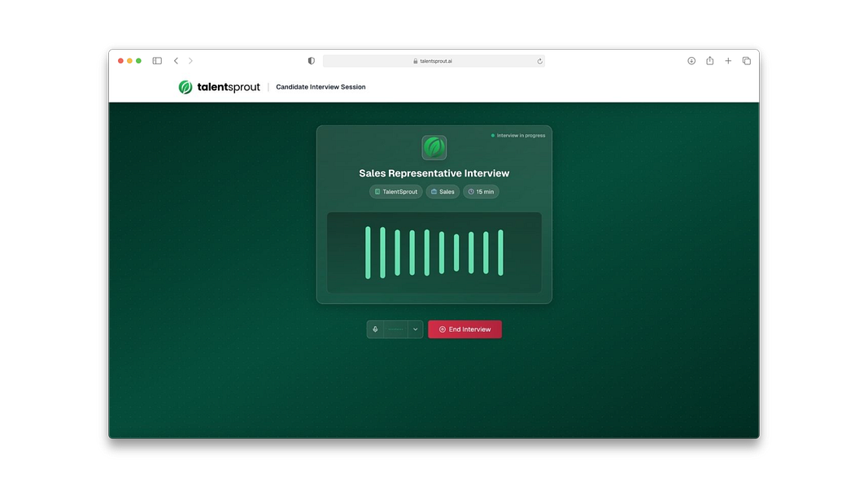Open the microphone device selection dropdown
The height and width of the screenshot is (488, 868).
coord(415,329)
